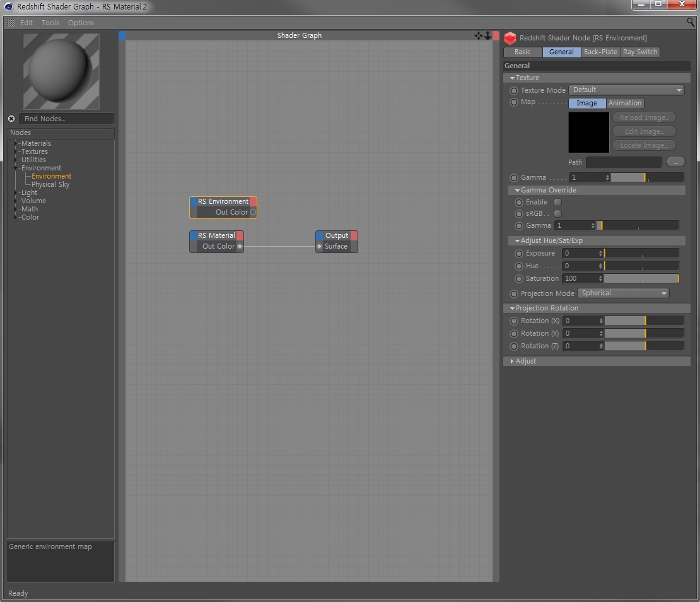Open the Edit menu
This screenshot has height=602, width=700.
(x=26, y=23)
